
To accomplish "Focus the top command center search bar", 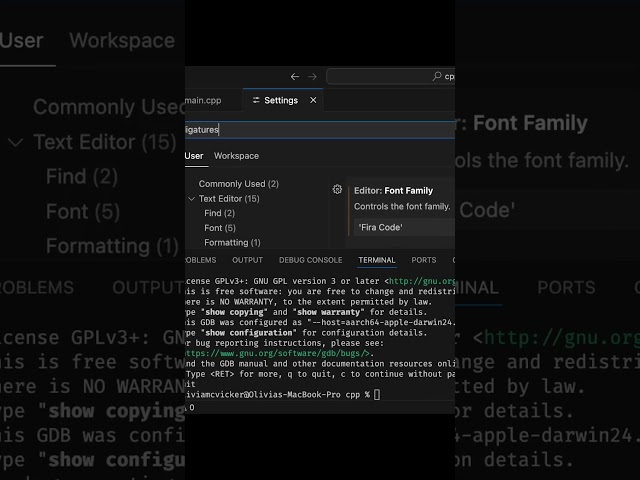I will click(x=391, y=76).
